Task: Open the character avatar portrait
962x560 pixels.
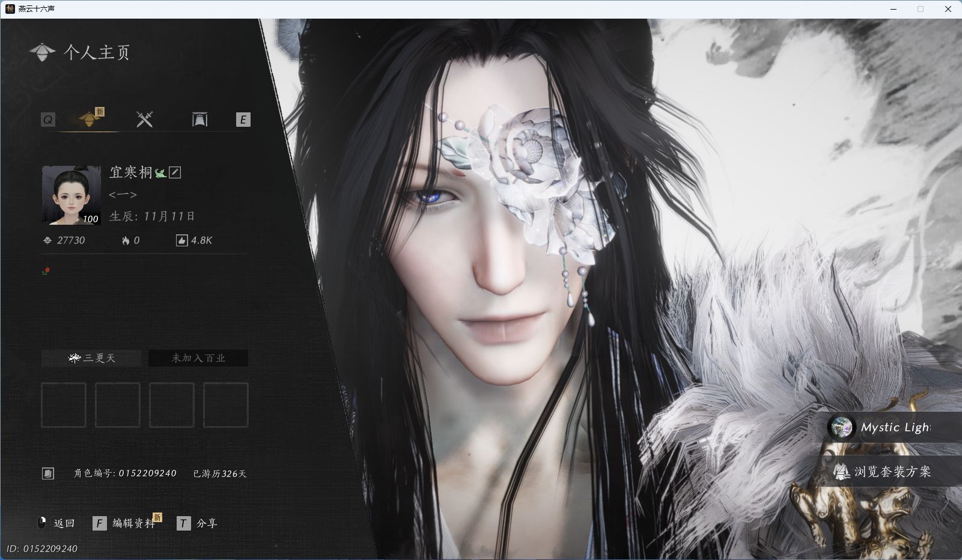Action: click(71, 195)
